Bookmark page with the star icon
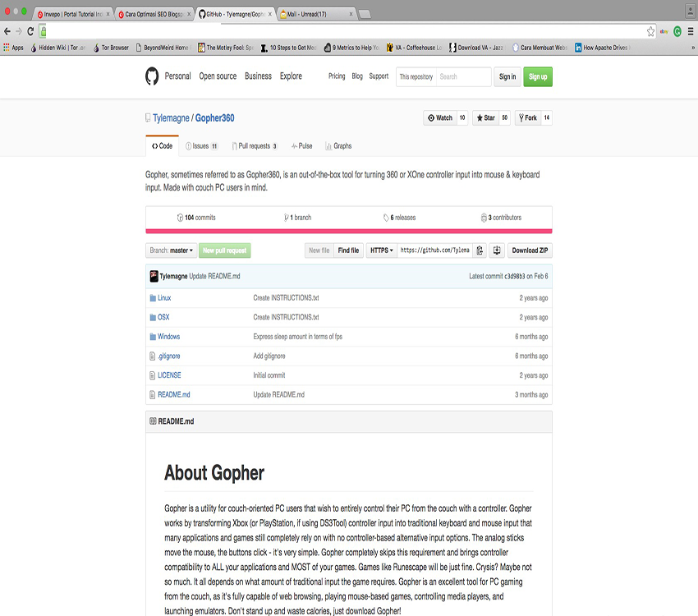 (x=650, y=31)
